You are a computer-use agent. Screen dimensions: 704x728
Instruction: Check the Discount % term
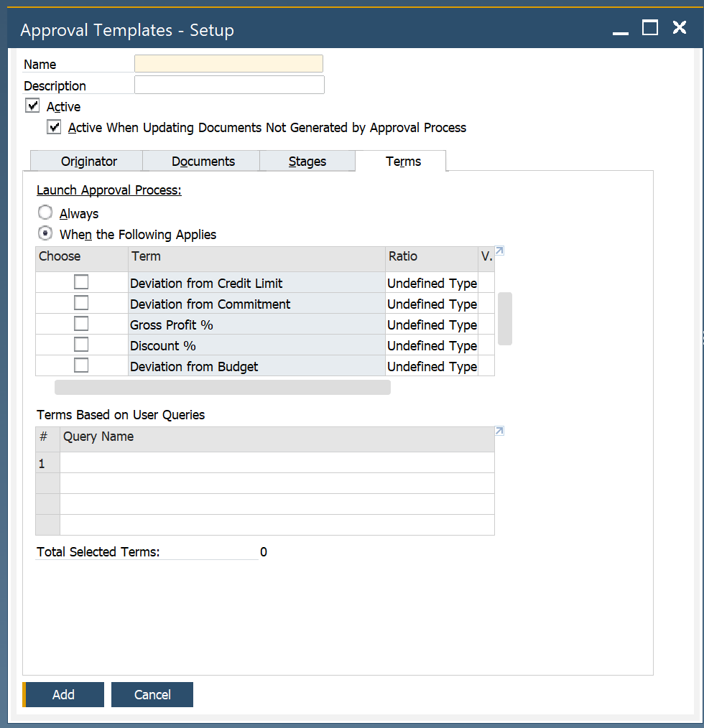point(81,345)
